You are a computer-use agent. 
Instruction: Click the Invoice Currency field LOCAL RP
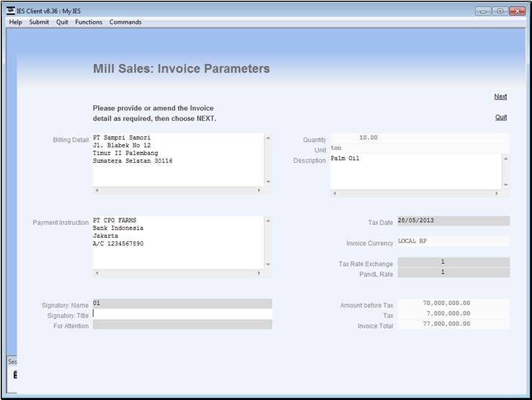click(x=454, y=241)
